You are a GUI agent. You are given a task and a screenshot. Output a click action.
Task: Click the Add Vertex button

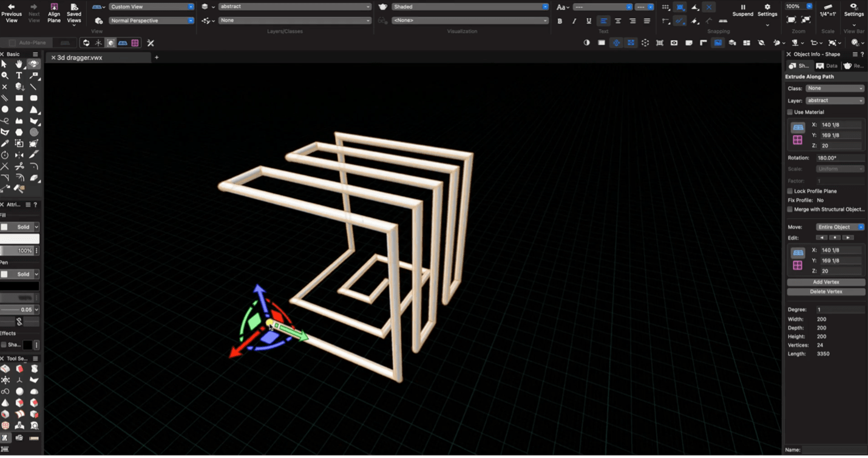[x=826, y=282]
